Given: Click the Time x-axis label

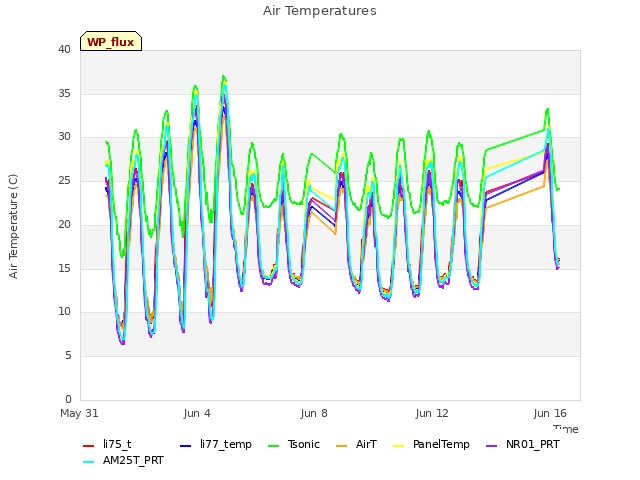Looking at the screenshot, I should pos(566,429).
